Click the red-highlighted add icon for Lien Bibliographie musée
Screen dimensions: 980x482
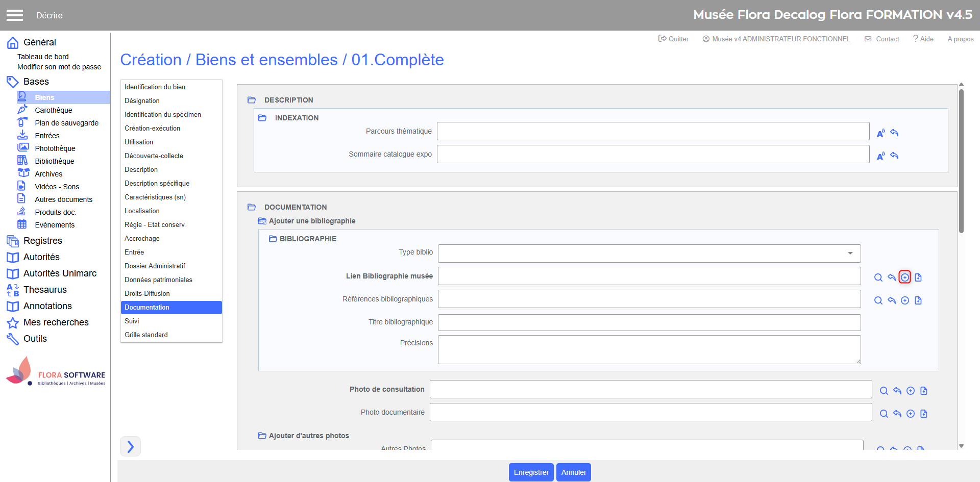tap(904, 277)
